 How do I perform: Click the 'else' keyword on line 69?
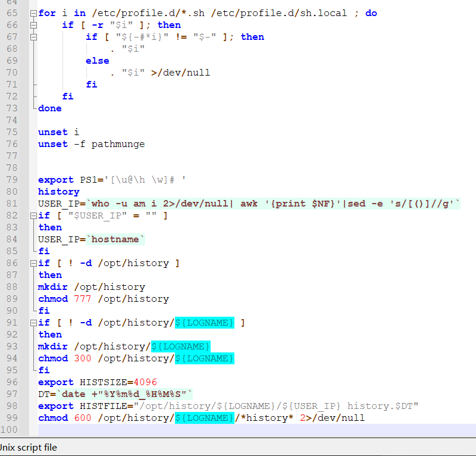coord(97,61)
